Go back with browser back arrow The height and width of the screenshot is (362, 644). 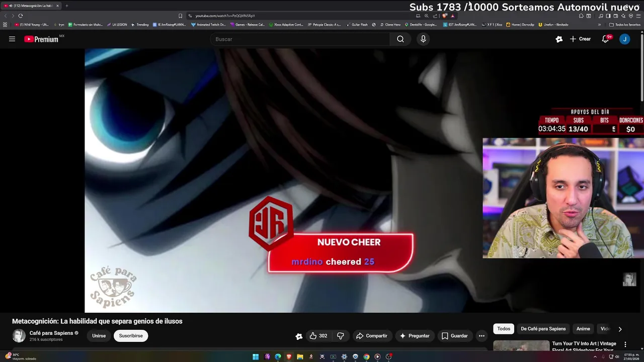6,16
